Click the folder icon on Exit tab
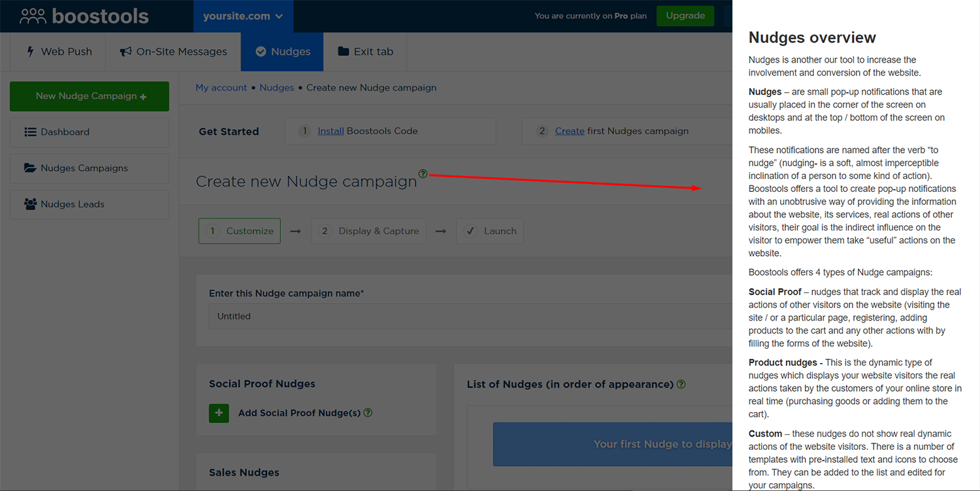Screen dimensions: 980x491 pos(343,52)
